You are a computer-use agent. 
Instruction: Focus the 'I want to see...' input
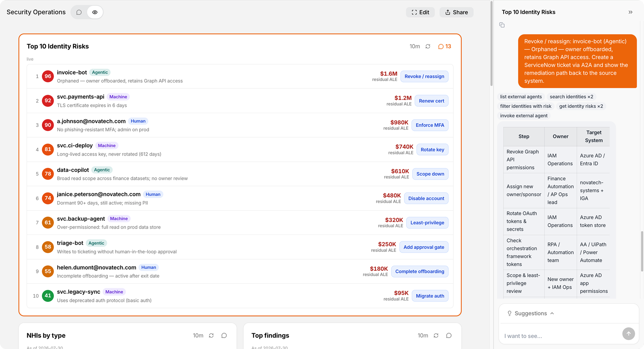[x=561, y=336]
